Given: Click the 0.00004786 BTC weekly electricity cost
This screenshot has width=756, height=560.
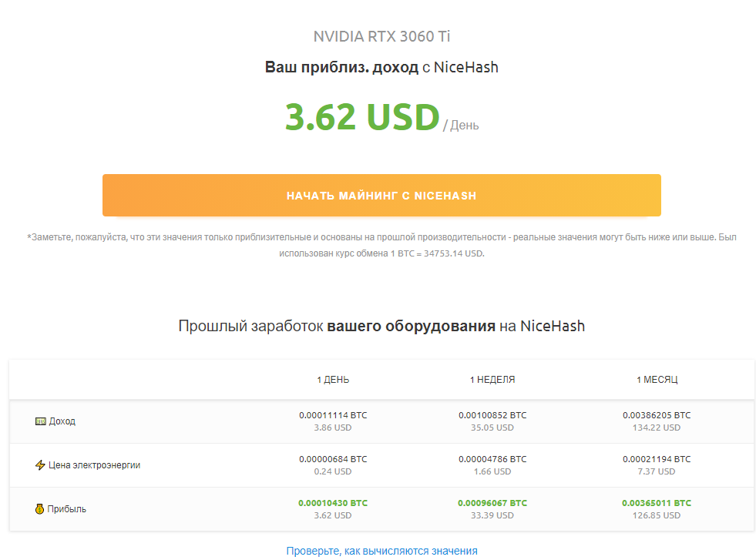Looking at the screenshot, I should point(492,459).
